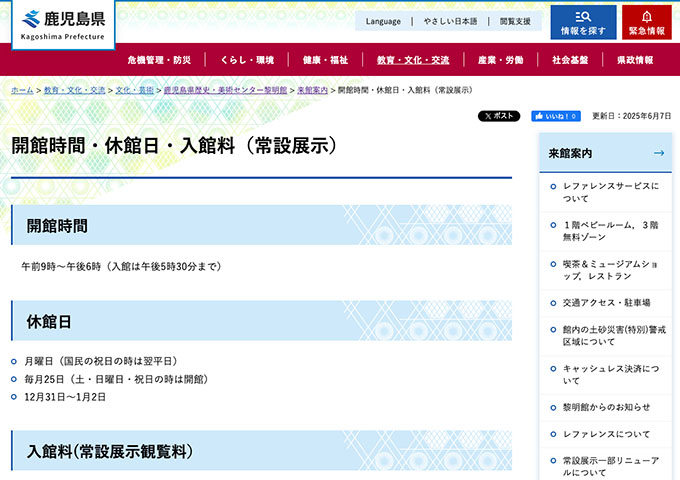Click the ホーム breadcrumb link
The width and height of the screenshot is (680, 480).
tap(22, 90)
